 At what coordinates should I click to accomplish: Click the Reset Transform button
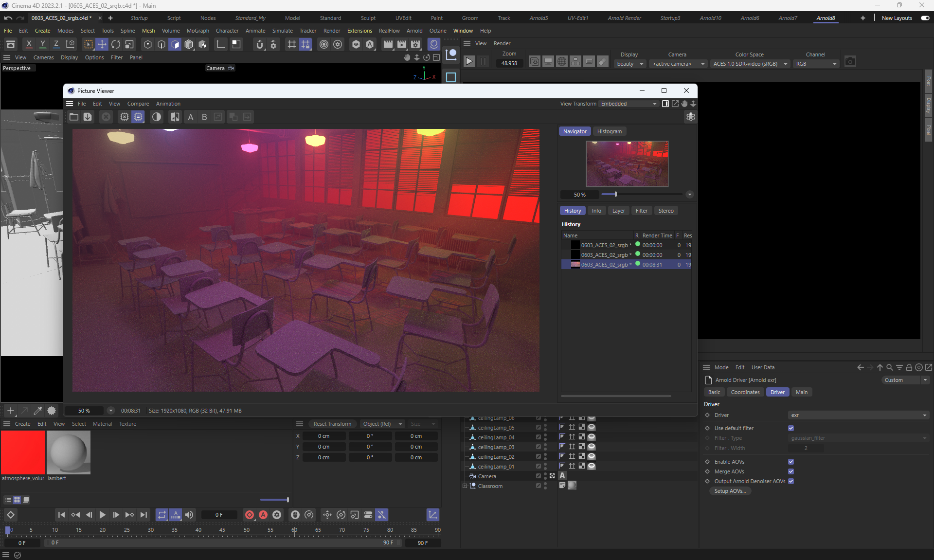pos(332,424)
